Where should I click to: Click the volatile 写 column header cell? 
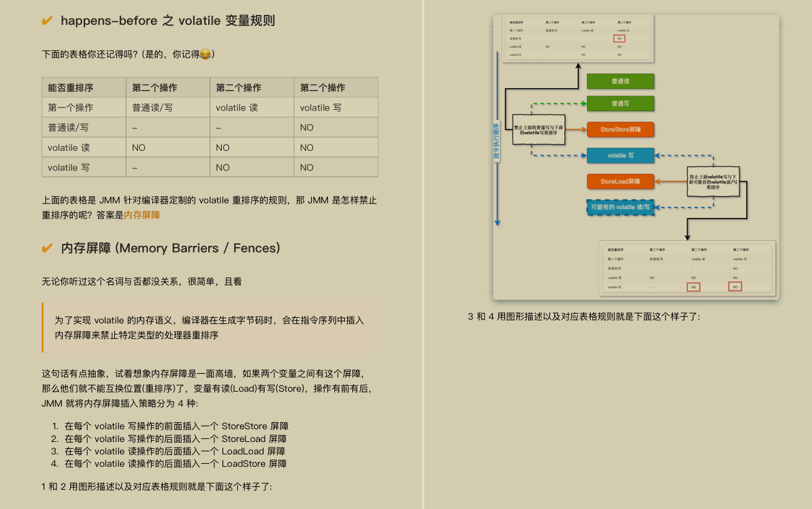(336, 107)
